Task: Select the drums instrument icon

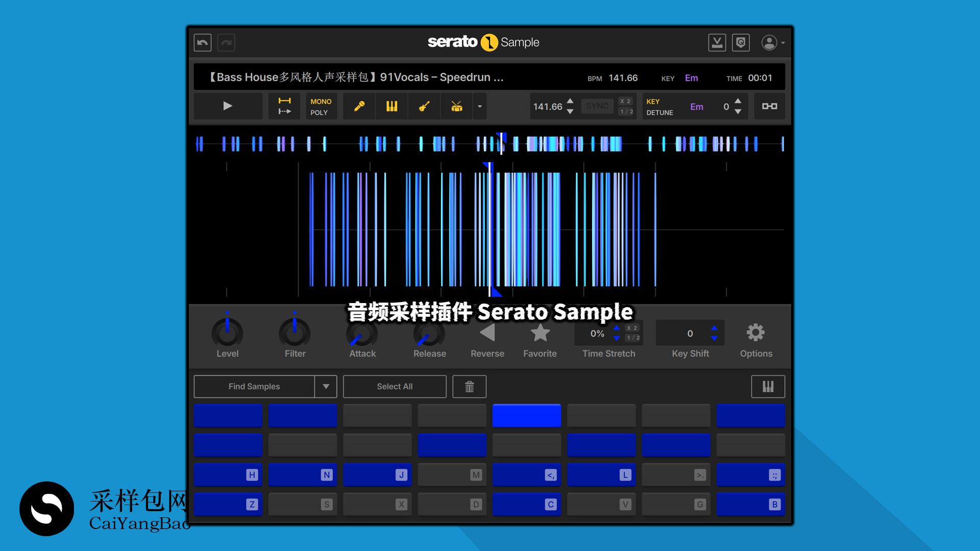Action: point(456,106)
